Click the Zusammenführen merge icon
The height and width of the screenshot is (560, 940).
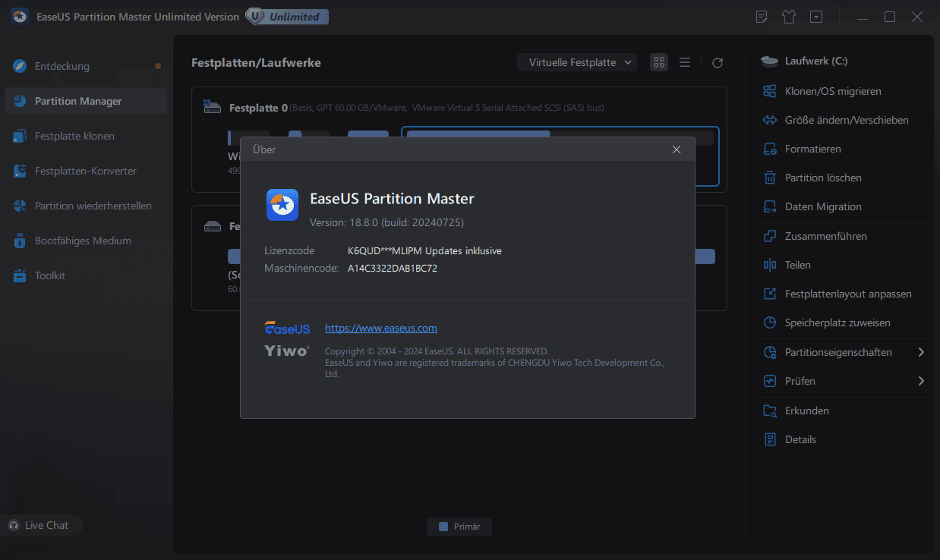click(770, 236)
